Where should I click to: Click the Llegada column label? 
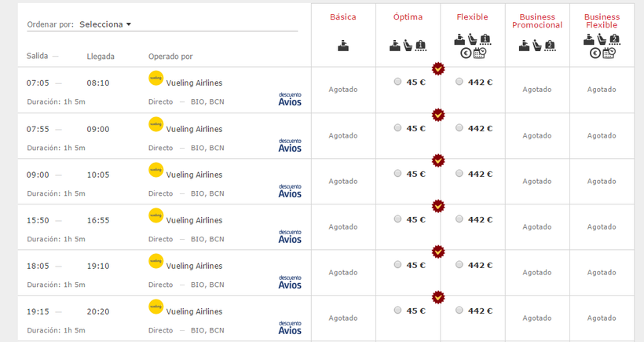coord(101,56)
